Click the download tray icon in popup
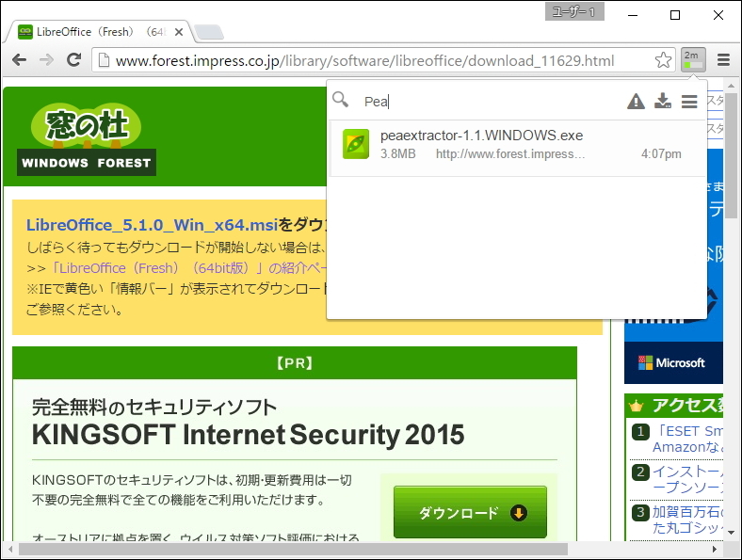This screenshot has width=742, height=560. (x=663, y=101)
